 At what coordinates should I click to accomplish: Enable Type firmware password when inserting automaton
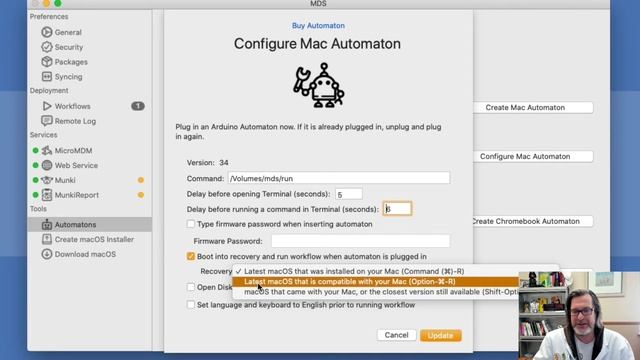click(191, 224)
